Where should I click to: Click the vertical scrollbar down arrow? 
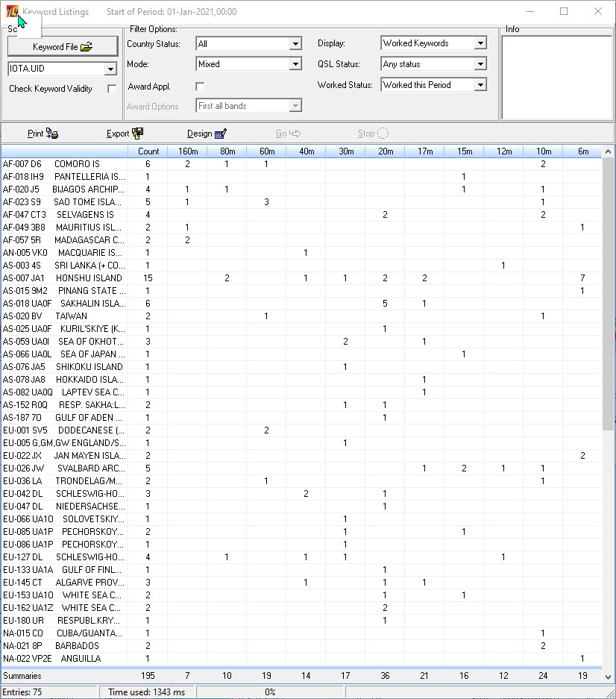point(608,677)
